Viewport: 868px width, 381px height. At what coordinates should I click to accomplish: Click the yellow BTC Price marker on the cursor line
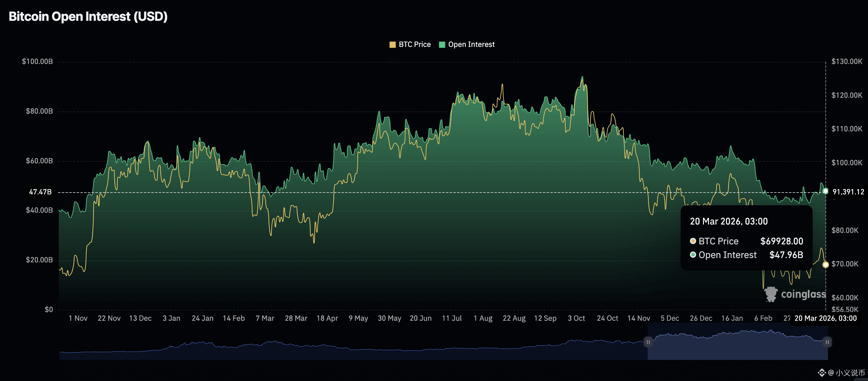click(x=825, y=265)
